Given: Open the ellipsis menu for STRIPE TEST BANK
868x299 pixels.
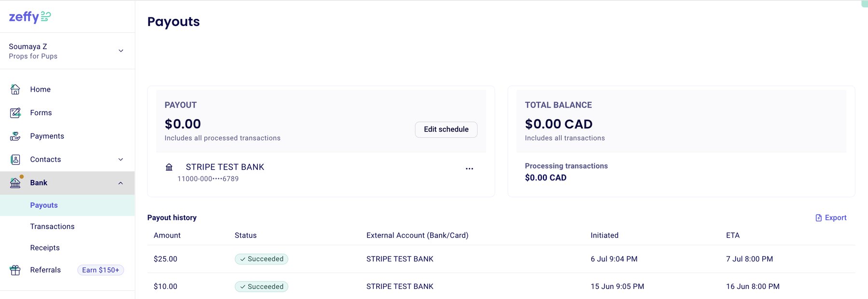Looking at the screenshot, I should (x=469, y=168).
